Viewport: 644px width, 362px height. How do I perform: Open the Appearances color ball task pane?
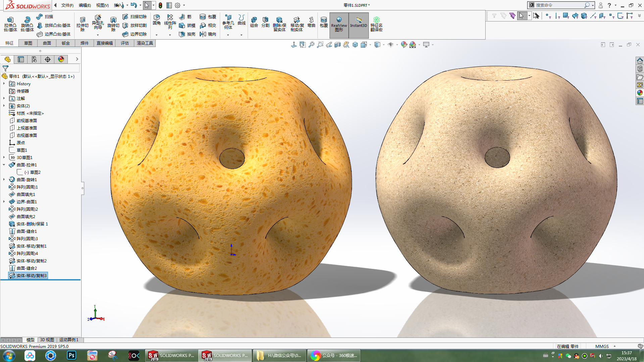(640, 93)
